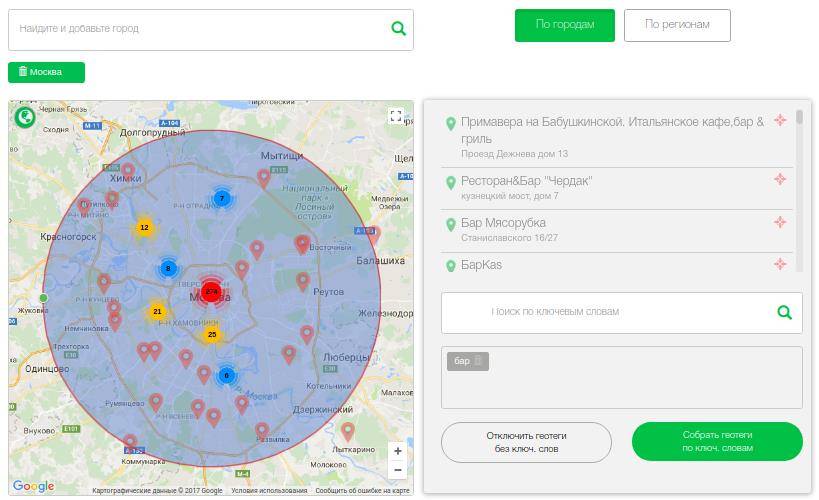Locate Бар Мясорубка via target icon
The image size is (819, 500).
[x=780, y=222]
